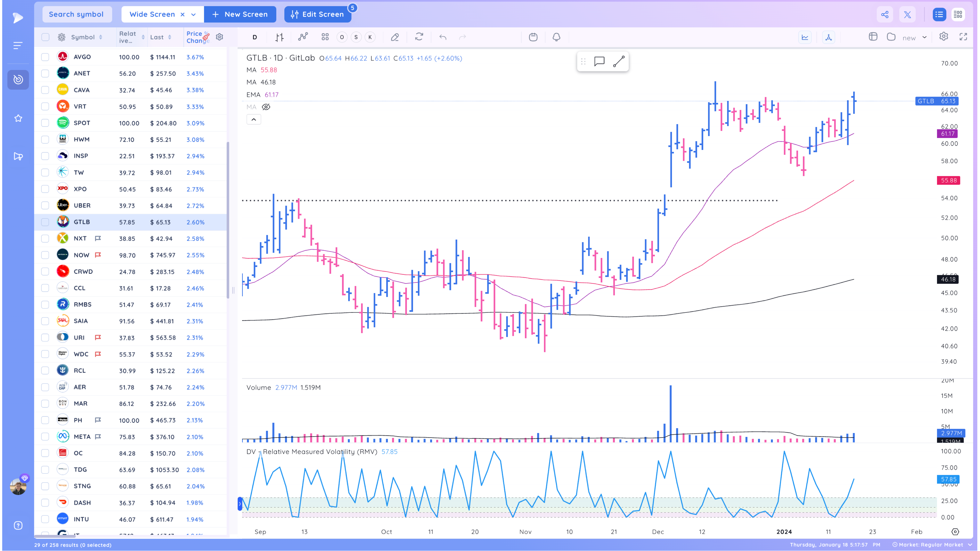This screenshot has width=980, height=551.
Task: Enter fullscreen chart mode
Action: click(x=963, y=36)
